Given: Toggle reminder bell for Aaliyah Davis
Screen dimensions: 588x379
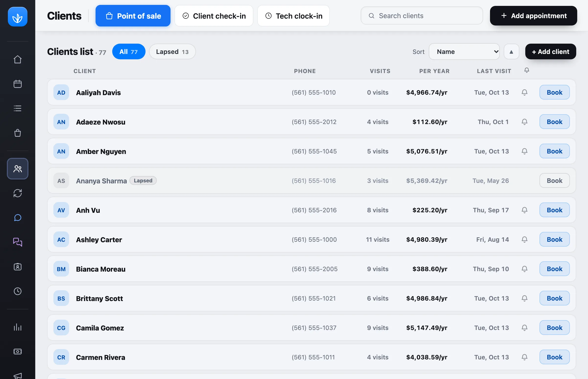Looking at the screenshot, I should (x=524, y=92).
